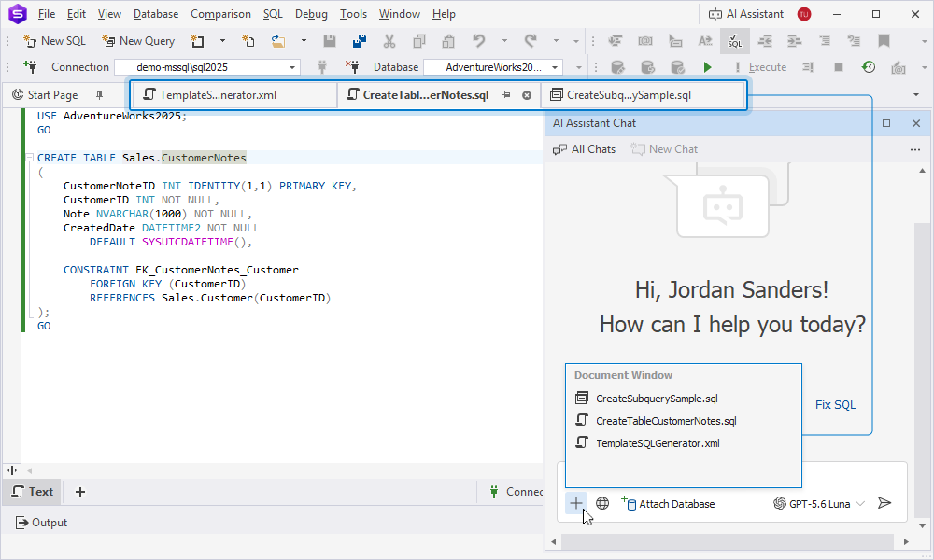
Task: Click the disconnect plug icon with red X
Action: 352,66
